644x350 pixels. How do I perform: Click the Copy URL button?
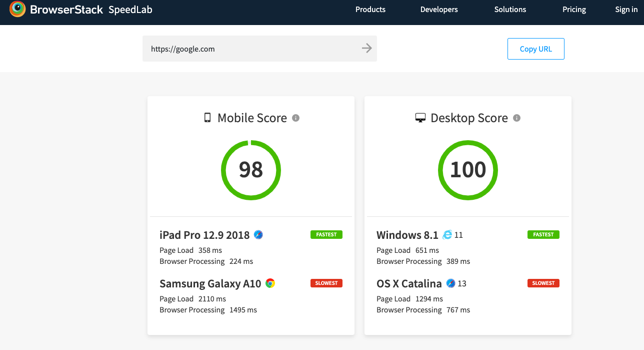pos(535,49)
